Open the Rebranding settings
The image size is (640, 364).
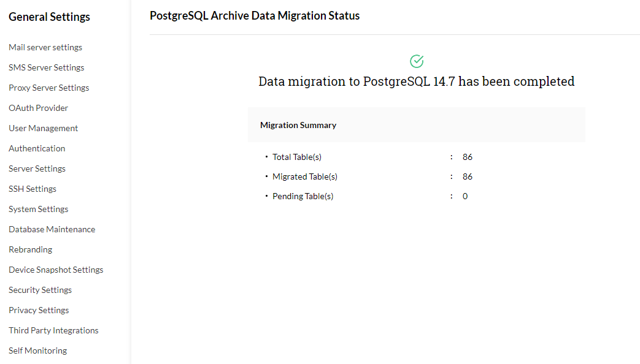[31, 249]
